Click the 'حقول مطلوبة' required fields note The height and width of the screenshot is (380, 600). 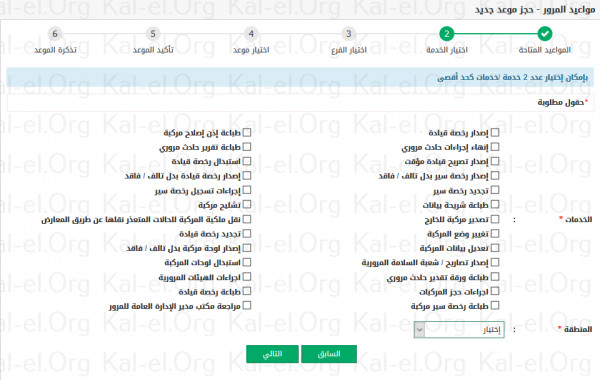(x=561, y=102)
